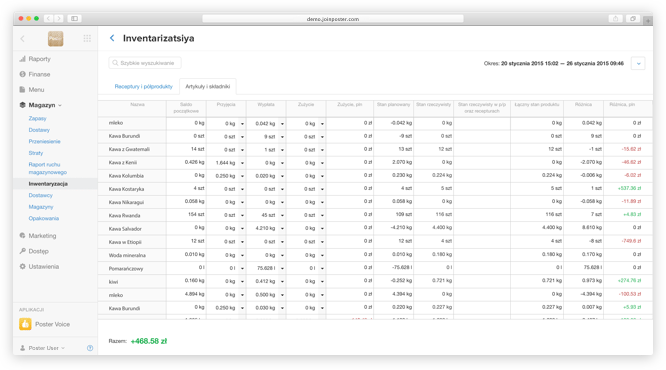Open the Opakowania link

[44, 218]
